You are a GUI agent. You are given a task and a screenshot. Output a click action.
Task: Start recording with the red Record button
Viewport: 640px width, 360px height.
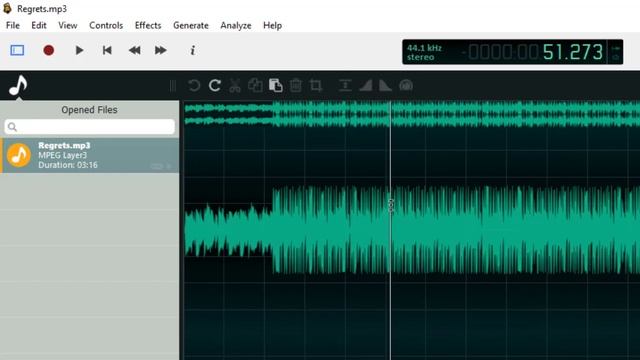coord(49,50)
